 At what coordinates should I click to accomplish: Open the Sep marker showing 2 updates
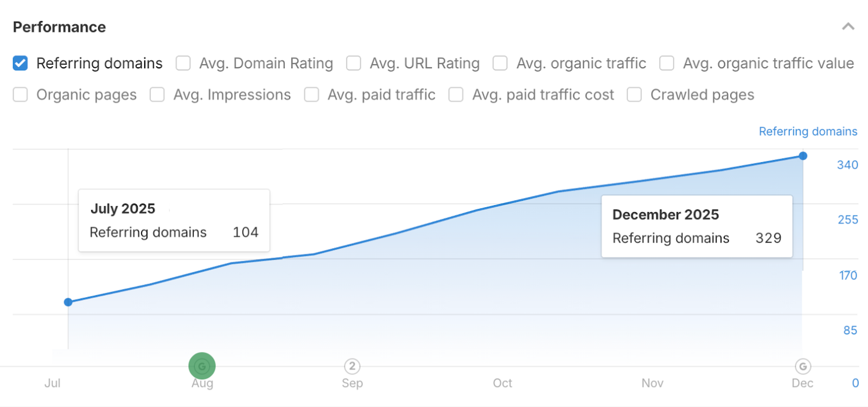pos(352,366)
